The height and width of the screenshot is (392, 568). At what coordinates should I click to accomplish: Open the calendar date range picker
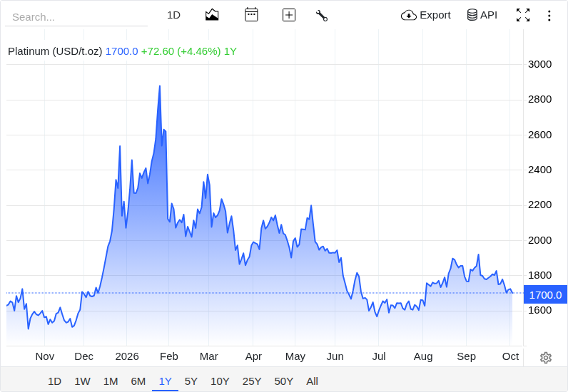pos(251,15)
